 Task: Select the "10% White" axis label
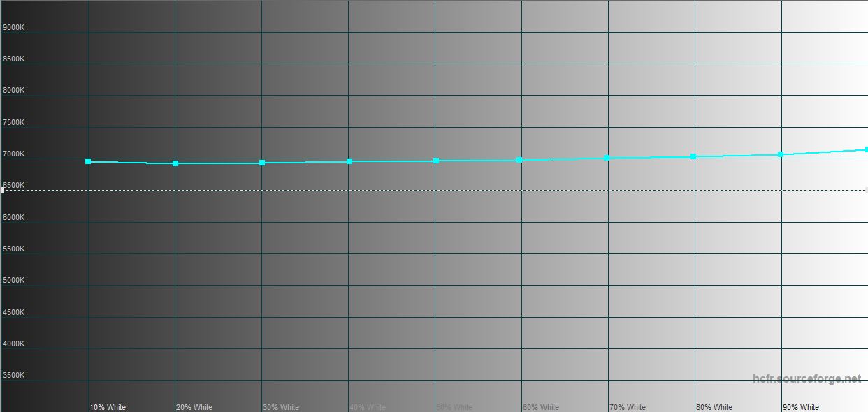108,407
